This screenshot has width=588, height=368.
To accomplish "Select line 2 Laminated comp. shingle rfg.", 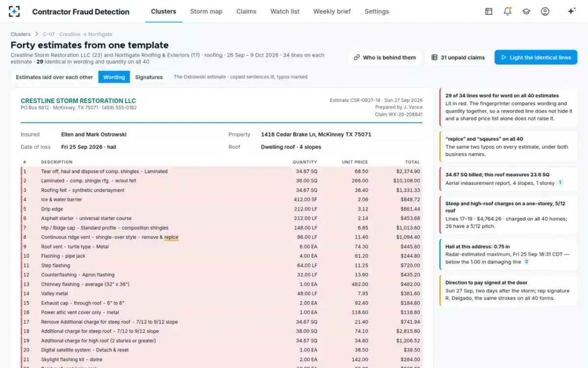I will pyautogui.click(x=221, y=181).
